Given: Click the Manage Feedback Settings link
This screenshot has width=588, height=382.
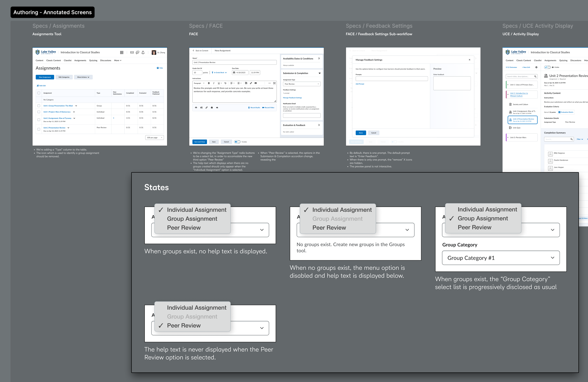Looking at the screenshot, I should 292,98.
